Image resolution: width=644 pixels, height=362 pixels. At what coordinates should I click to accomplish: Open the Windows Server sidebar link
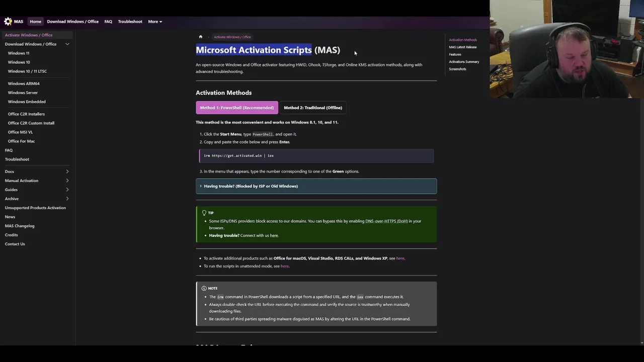[x=23, y=93]
